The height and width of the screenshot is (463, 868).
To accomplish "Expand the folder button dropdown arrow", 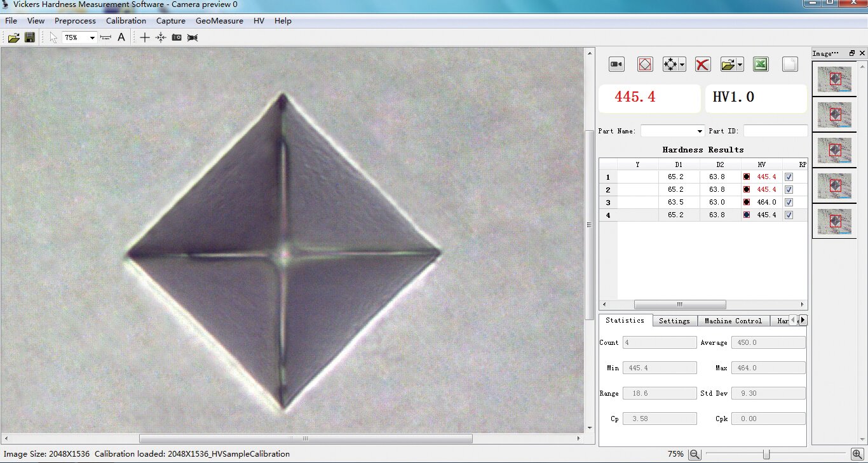I will click(x=740, y=64).
